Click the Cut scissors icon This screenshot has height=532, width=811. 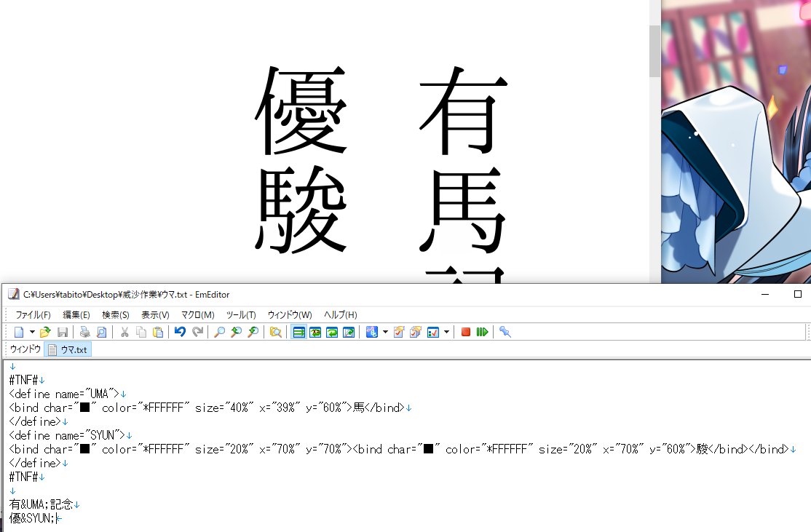pos(124,332)
